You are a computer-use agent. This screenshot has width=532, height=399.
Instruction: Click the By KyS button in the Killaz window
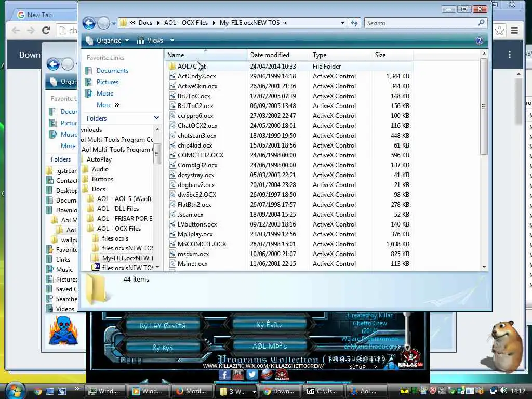pyautogui.click(x=163, y=348)
